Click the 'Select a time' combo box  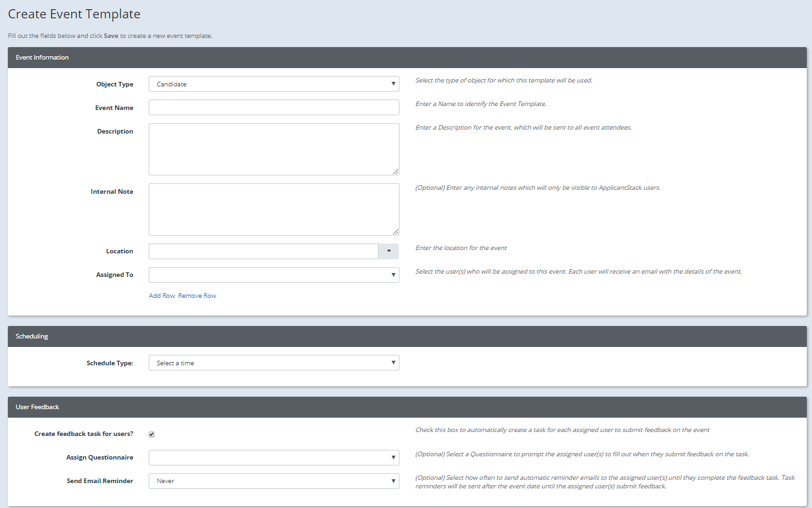[274, 362]
